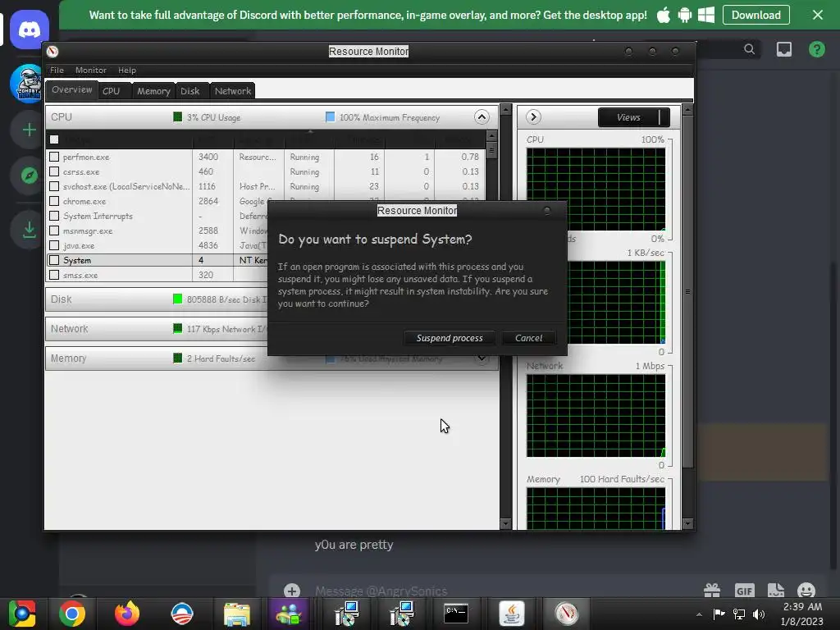840x630 pixels.
Task: Check the csrss.exe checkbox
Action: [x=54, y=171]
